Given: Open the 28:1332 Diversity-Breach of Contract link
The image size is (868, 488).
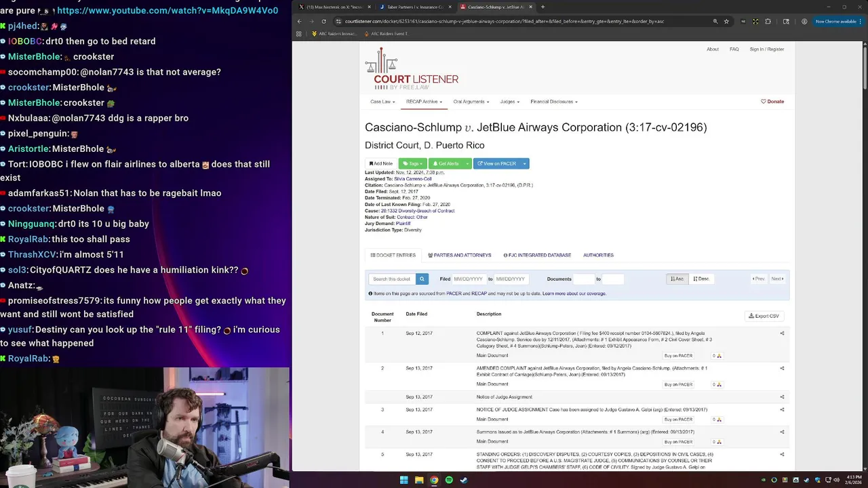Looking at the screenshot, I should coord(418,211).
